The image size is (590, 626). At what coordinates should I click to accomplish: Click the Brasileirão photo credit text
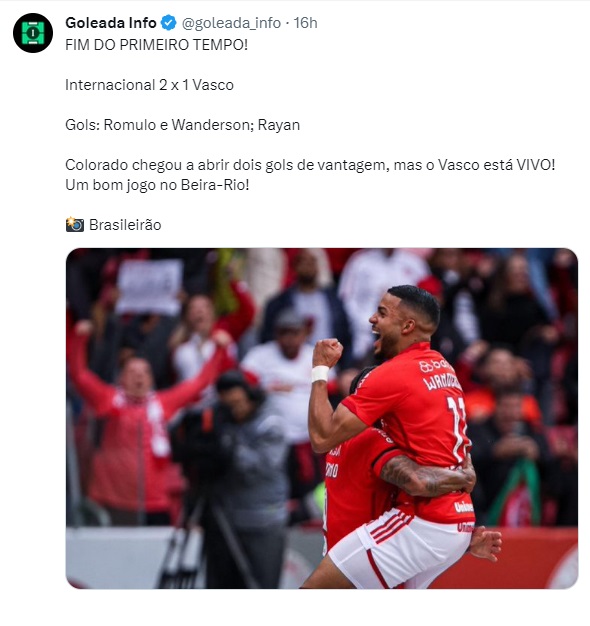pyautogui.click(x=125, y=225)
